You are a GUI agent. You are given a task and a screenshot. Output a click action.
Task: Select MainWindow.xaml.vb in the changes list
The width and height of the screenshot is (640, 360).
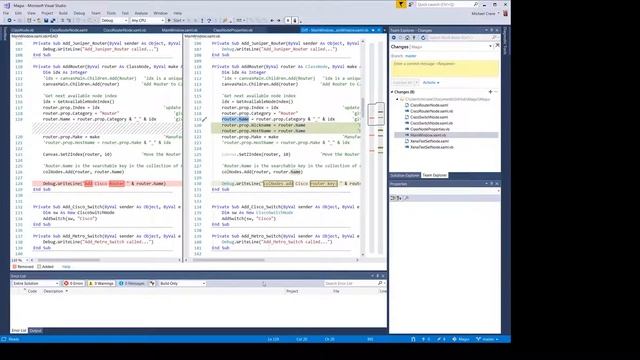pos(446,135)
